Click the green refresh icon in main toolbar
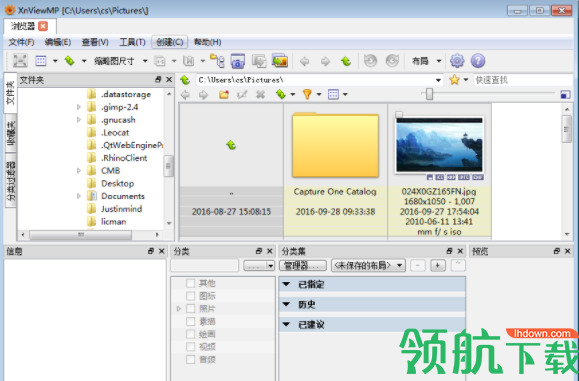The width and height of the screenshot is (579, 381). click(69, 61)
